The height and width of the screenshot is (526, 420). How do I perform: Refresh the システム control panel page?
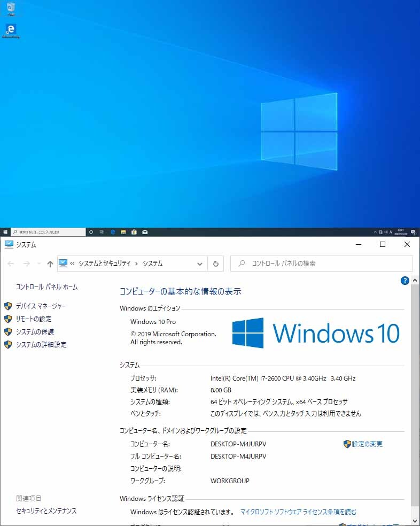pyautogui.click(x=216, y=264)
